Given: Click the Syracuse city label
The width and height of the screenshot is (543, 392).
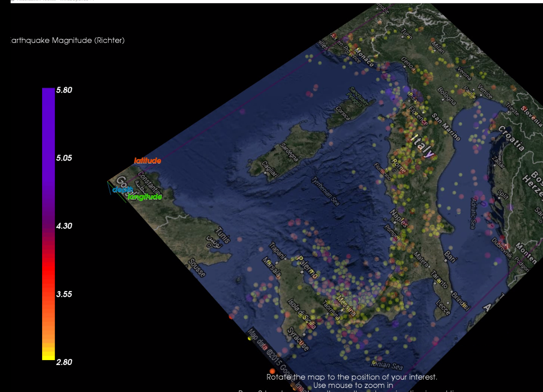Looking at the screenshot, I should coord(298,339).
